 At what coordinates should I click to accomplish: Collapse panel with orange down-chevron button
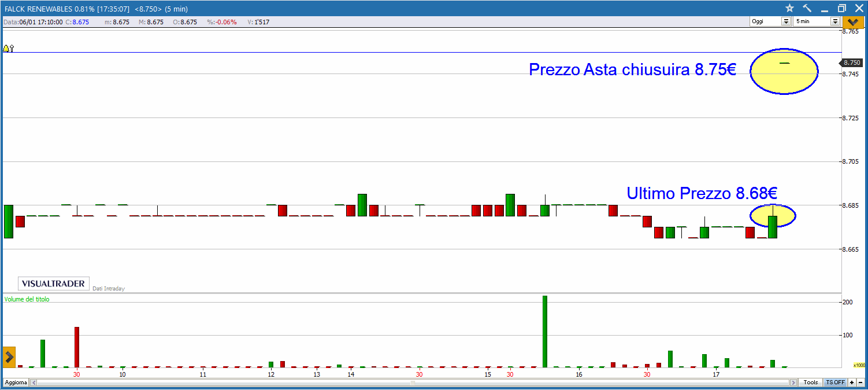[852, 22]
